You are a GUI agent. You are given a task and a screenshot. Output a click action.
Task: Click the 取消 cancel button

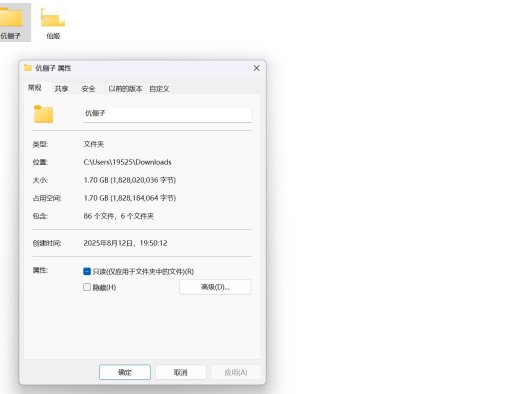pos(180,372)
